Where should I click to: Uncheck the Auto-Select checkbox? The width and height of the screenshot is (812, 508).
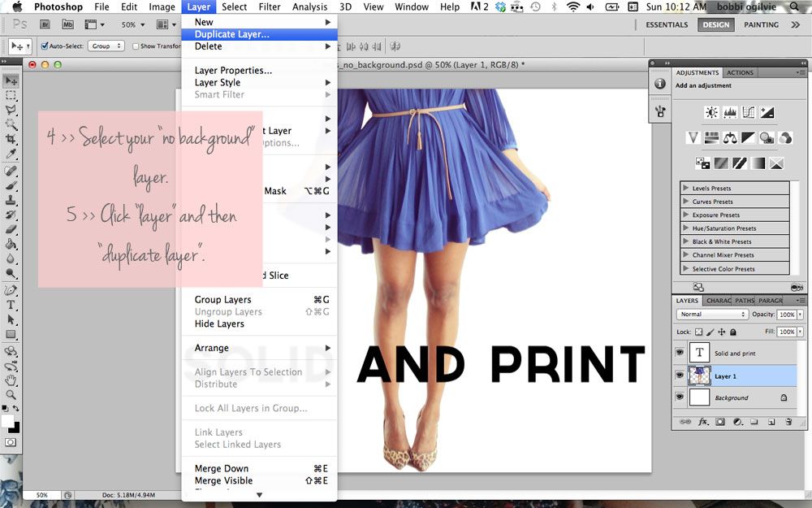click(44, 46)
